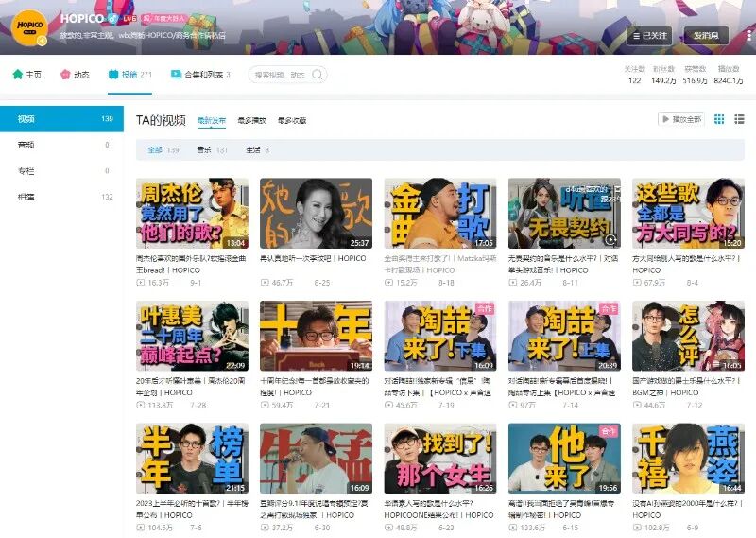Open the 十年 19:14 video thumbnail
Screen dimensions: 756x538
click(x=316, y=336)
